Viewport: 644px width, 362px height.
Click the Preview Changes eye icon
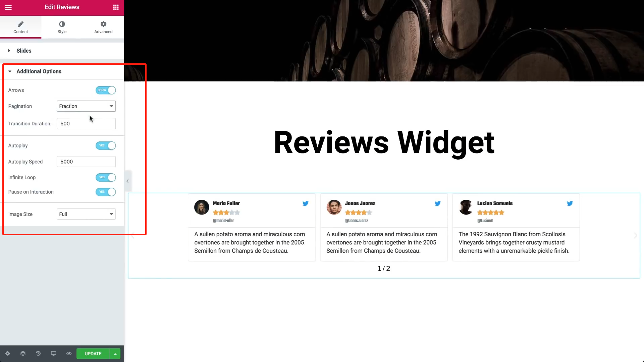tap(69, 354)
